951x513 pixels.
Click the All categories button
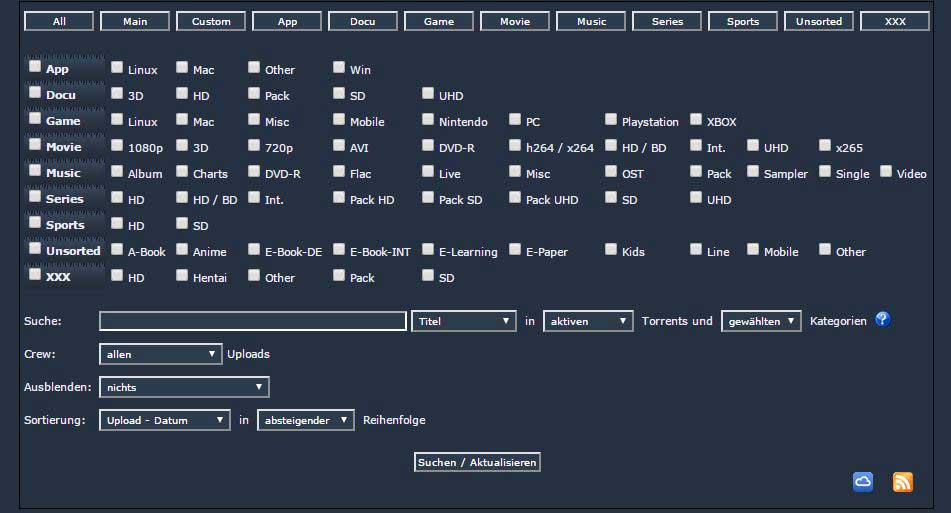(x=59, y=21)
